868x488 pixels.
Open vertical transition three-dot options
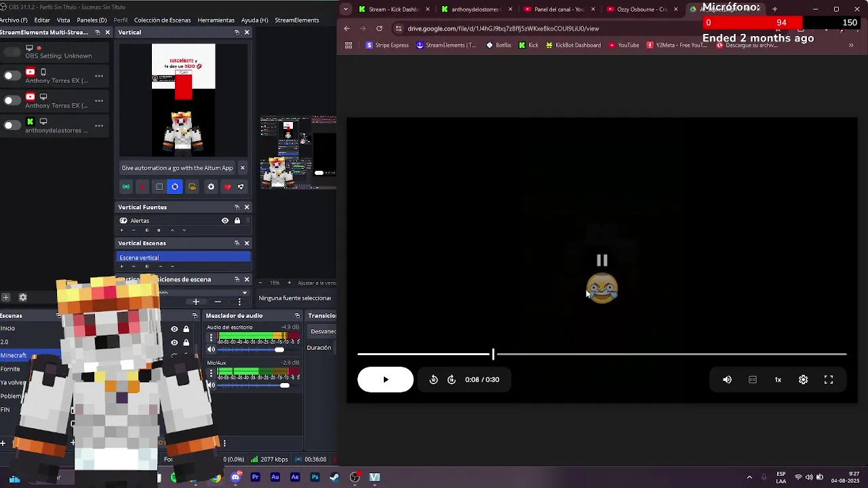239,302
